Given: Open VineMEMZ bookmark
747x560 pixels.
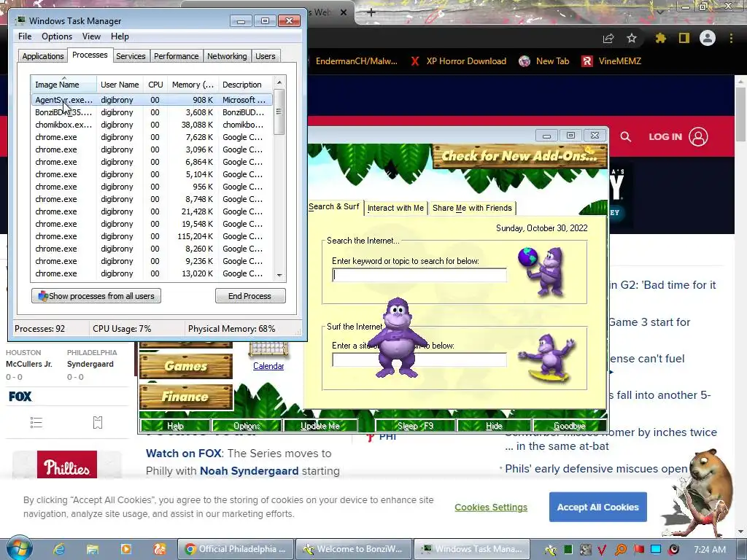Looking at the screenshot, I should click(x=611, y=61).
